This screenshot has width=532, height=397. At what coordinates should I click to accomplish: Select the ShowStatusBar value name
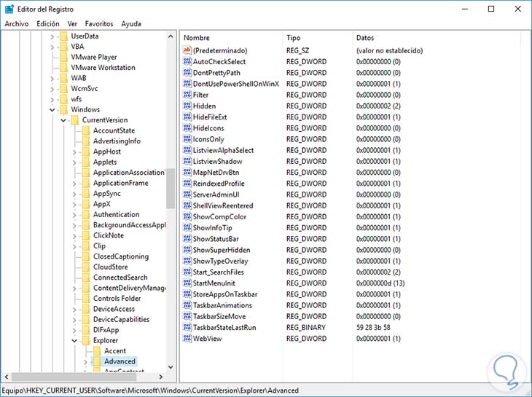pyautogui.click(x=216, y=239)
